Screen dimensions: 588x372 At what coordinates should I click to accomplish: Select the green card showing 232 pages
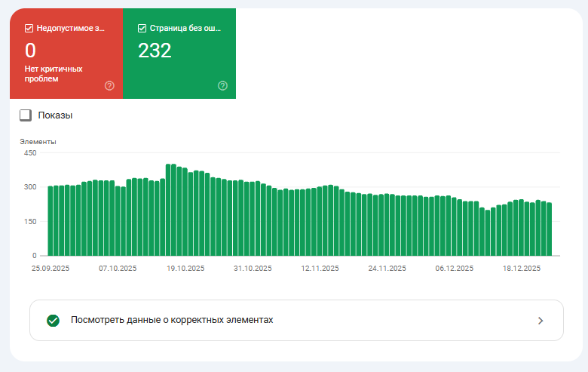[x=179, y=54]
